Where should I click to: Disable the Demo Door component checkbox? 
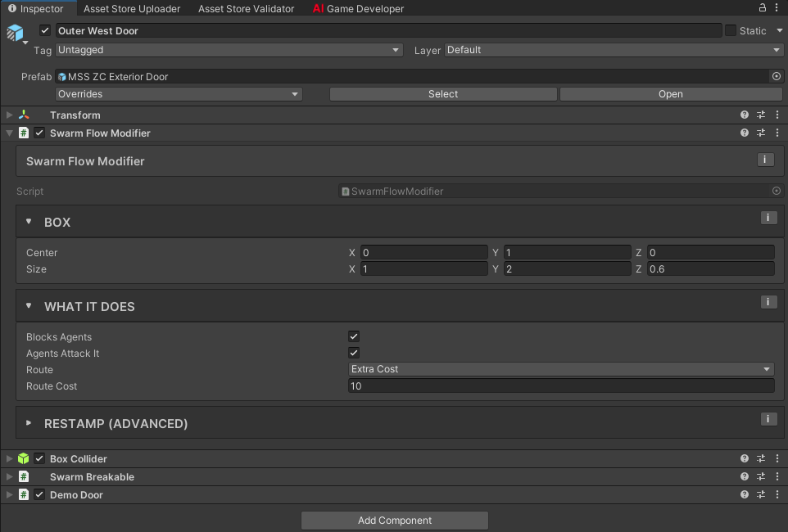click(39, 495)
